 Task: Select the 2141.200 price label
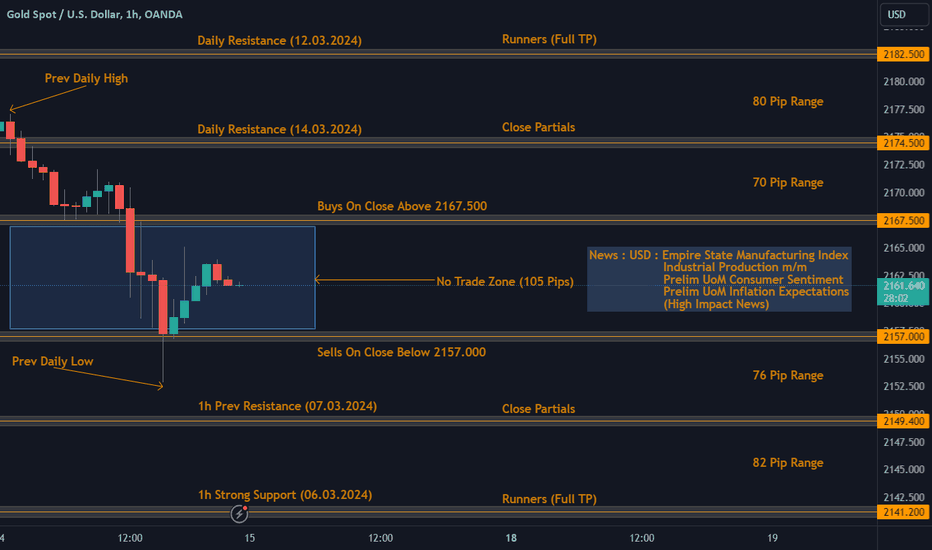(x=903, y=512)
